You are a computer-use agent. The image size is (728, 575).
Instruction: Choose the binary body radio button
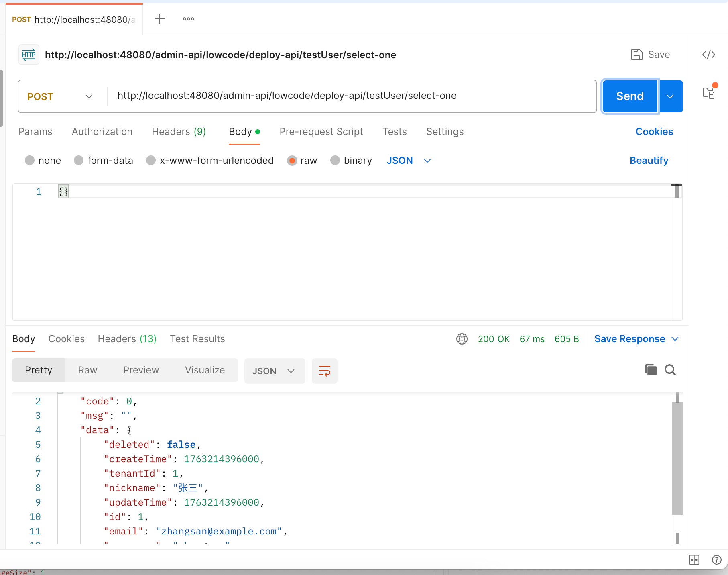click(335, 161)
